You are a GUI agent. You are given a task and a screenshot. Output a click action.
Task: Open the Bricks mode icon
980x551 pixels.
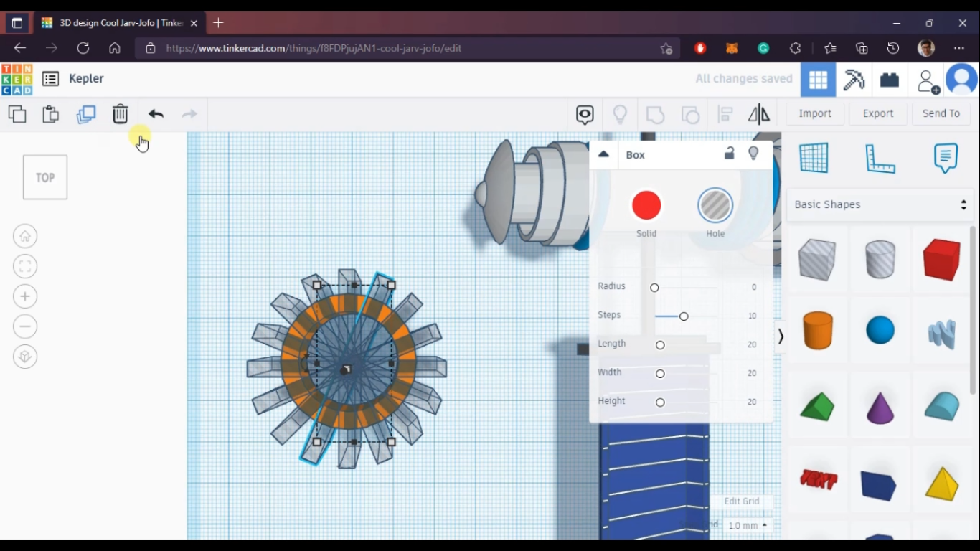pyautogui.click(x=890, y=80)
